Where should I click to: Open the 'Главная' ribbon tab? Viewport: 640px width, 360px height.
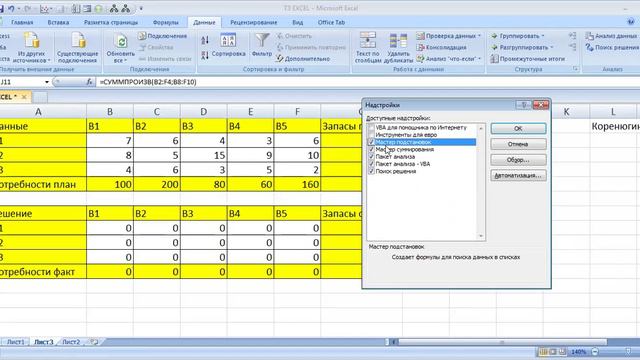coord(22,22)
